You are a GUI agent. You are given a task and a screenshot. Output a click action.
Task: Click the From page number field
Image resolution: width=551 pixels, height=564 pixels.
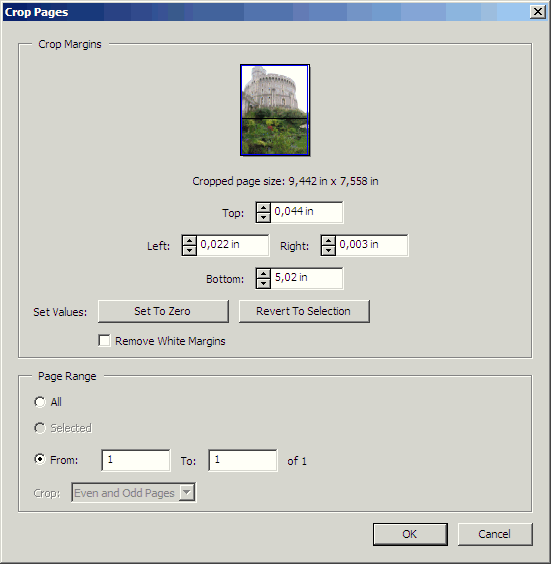click(136, 460)
